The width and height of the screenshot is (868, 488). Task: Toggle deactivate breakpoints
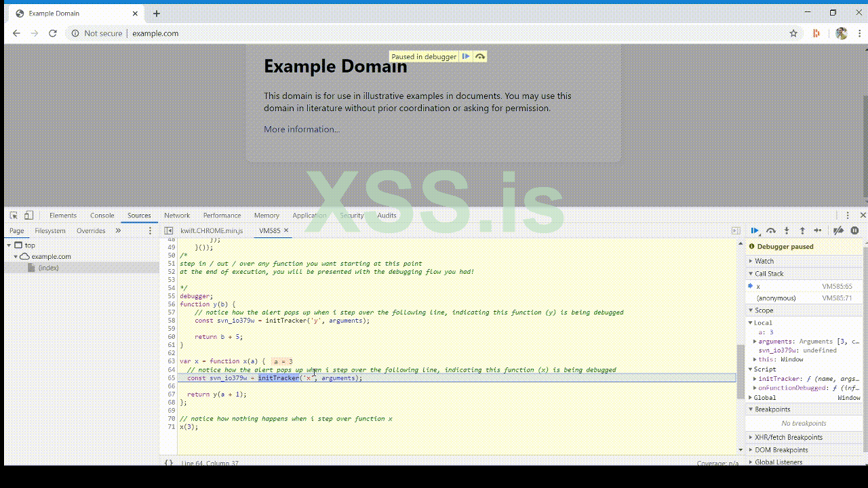[839, 231]
